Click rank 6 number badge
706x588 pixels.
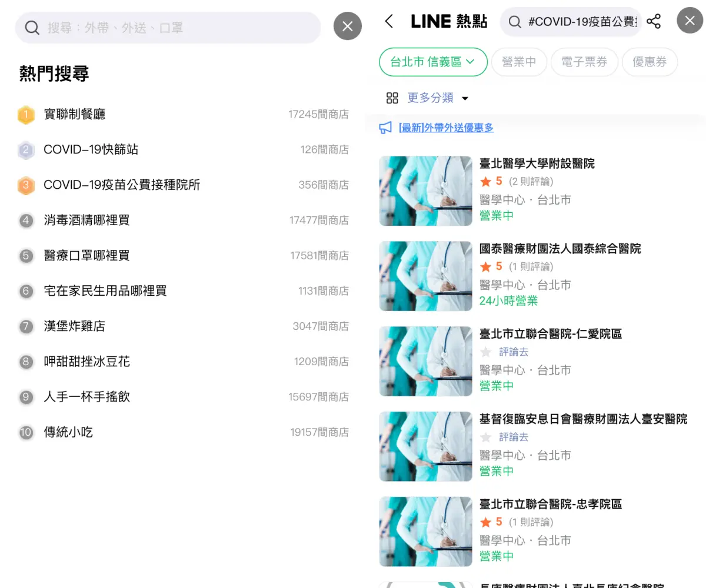coord(26,291)
